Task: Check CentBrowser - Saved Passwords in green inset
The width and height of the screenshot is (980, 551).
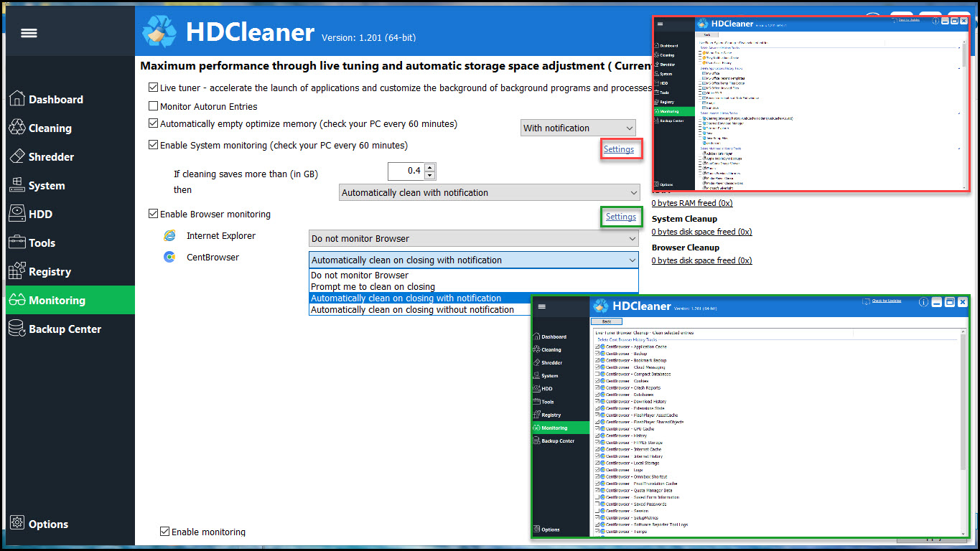Action: point(597,504)
